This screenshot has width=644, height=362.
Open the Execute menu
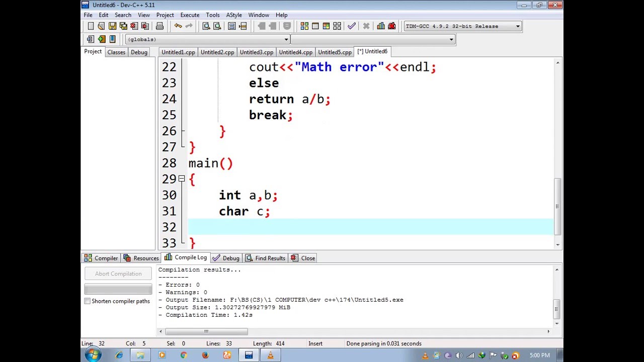(x=190, y=15)
